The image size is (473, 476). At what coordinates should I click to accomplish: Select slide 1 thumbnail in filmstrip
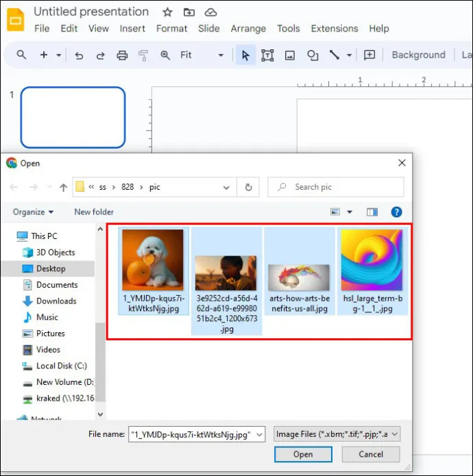[73, 118]
